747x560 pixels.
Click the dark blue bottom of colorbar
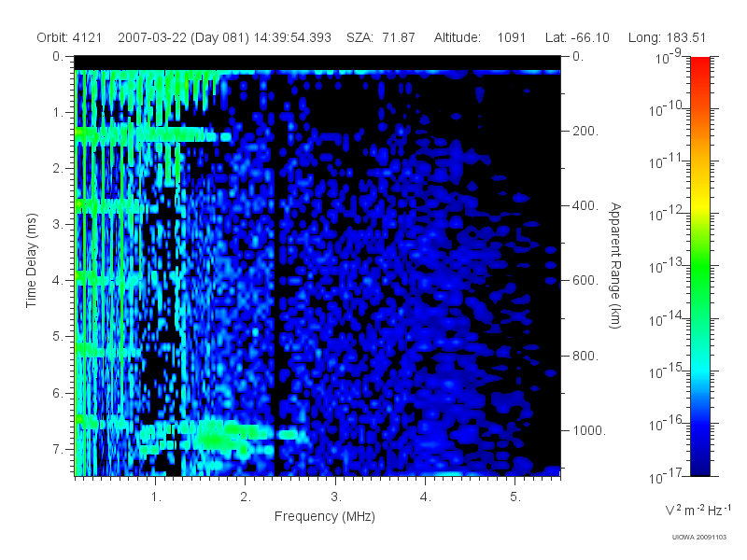coord(699,464)
